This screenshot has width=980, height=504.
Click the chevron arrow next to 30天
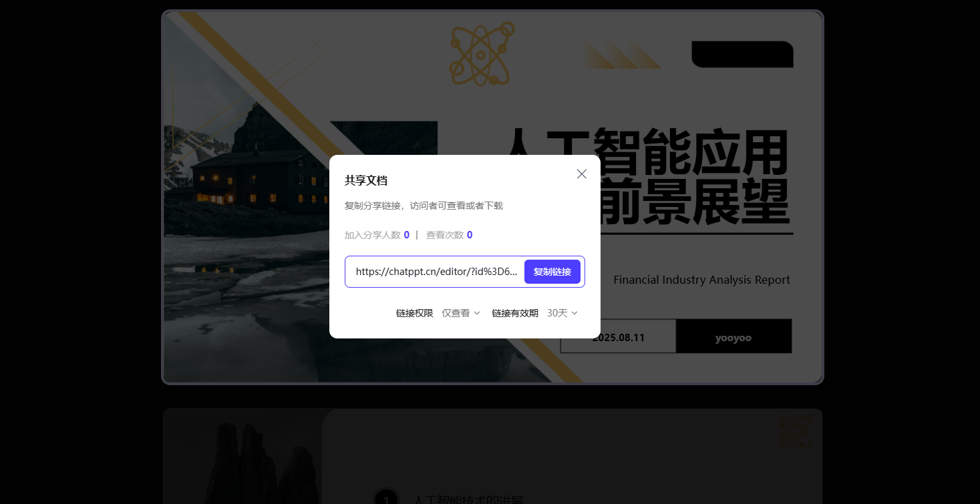pyautogui.click(x=575, y=313)
